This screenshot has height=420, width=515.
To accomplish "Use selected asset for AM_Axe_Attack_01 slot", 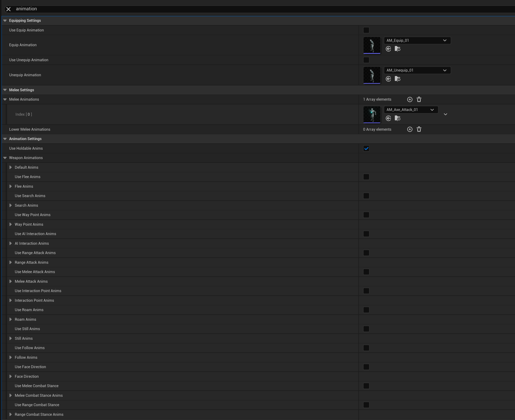I will click(388, 118).
